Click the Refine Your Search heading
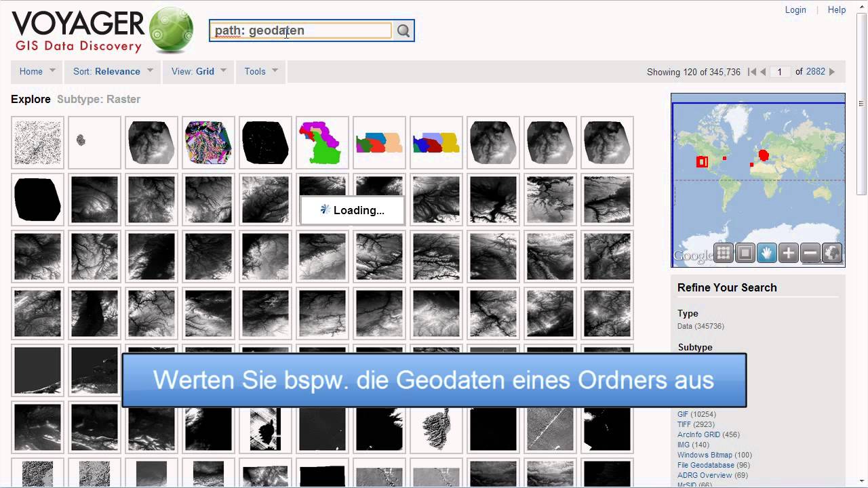The width and height of the screenshot is (868, 488). pos(727,287)
